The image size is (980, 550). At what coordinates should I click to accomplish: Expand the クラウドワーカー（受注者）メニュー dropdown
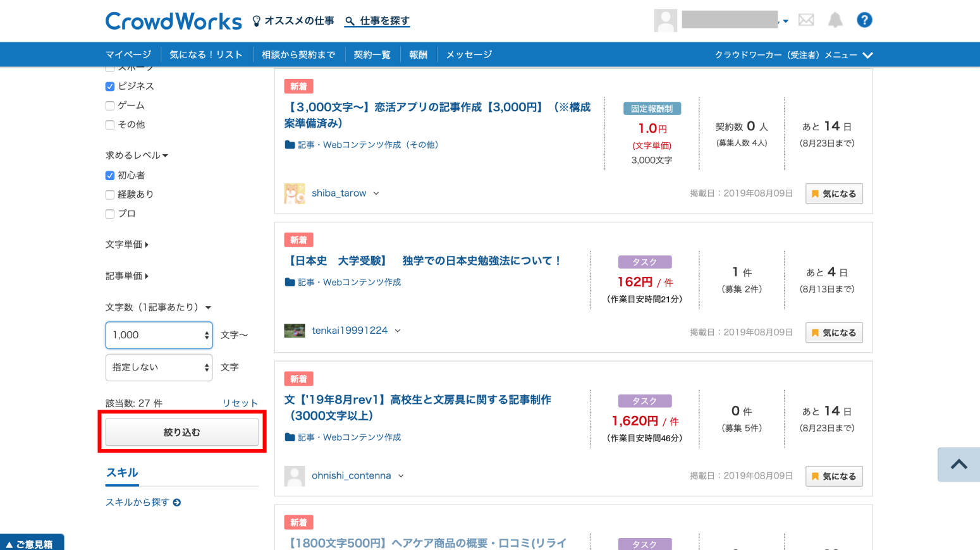(793, 55)
